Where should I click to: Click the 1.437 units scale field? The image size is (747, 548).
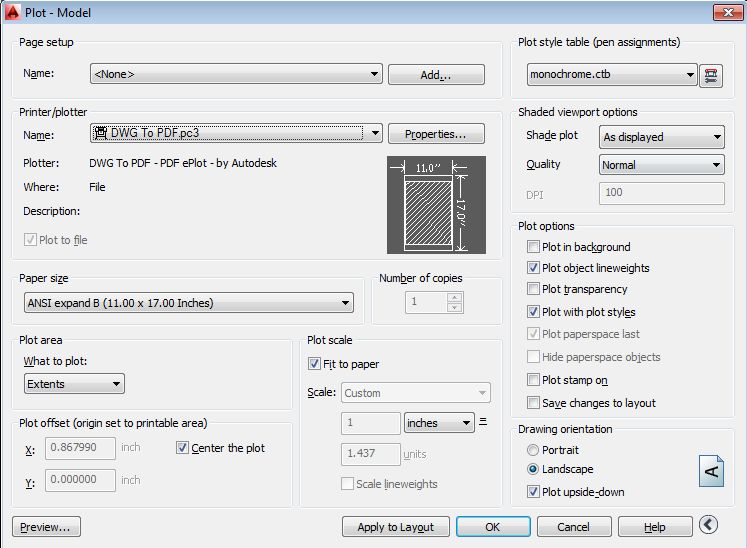pos(371,454)
